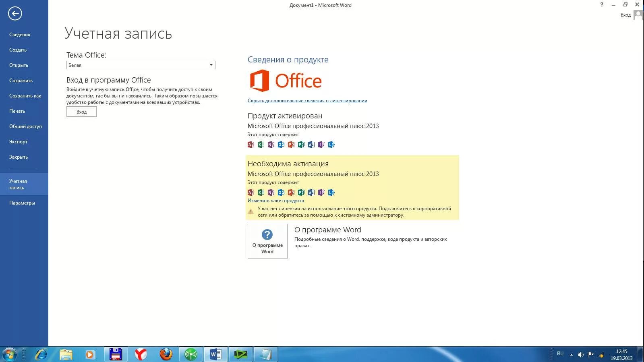Click the Изменить ключ продукта link
The height and width of the screenshot is (362, 644).
pos(276,201)
